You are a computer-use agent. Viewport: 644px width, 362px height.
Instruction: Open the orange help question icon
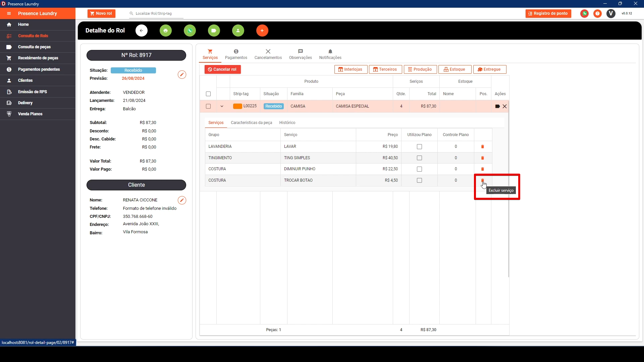tap(597, 13)
